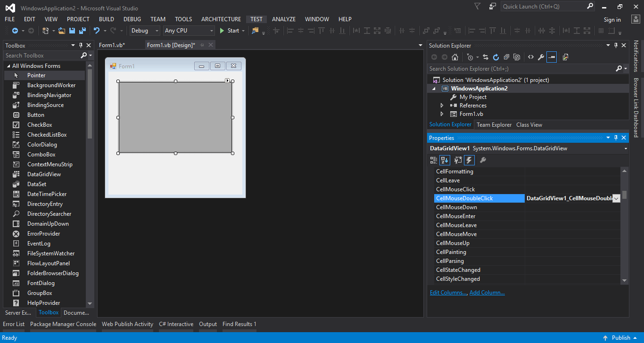Image resolution: width=644 pixels, height=343 pixels.
Task: Refresh Solution Explorer
Action: tap(496, 57)
